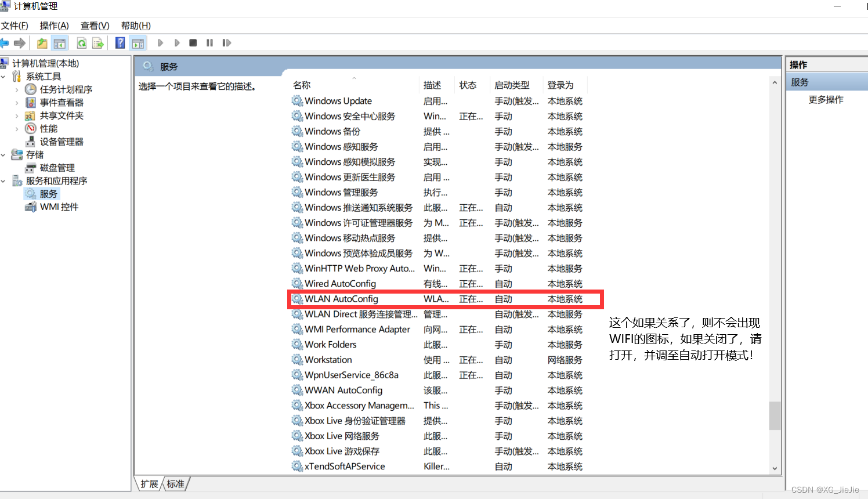Click the Task Scheduler clock icon

point(31,89)
